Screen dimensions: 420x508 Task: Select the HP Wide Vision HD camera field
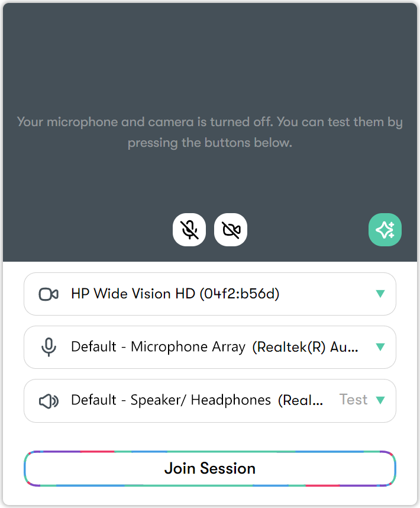click(x=210, y=294)
